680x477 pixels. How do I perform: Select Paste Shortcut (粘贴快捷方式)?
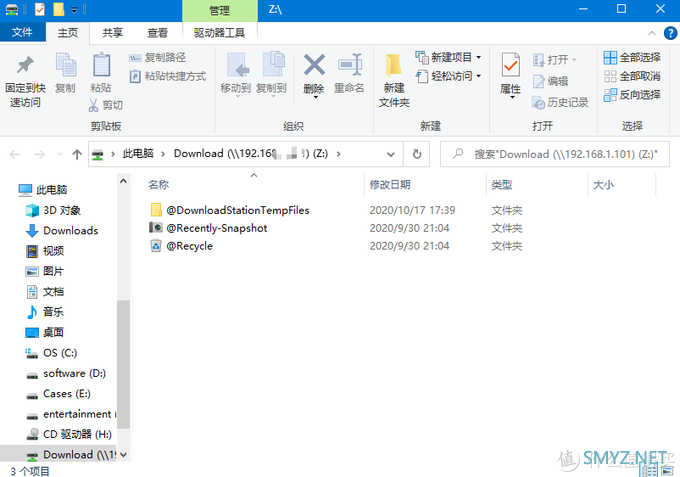(x=168, y=76)
